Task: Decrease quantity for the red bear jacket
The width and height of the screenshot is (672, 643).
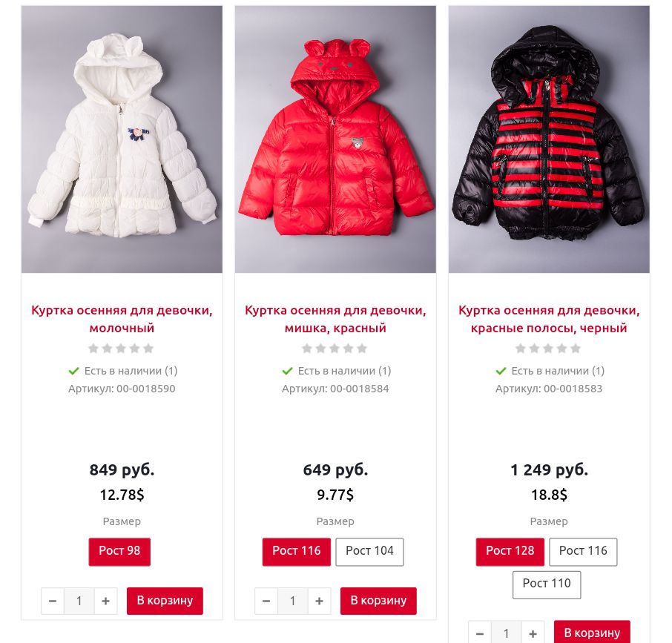Action: point(266,601)
